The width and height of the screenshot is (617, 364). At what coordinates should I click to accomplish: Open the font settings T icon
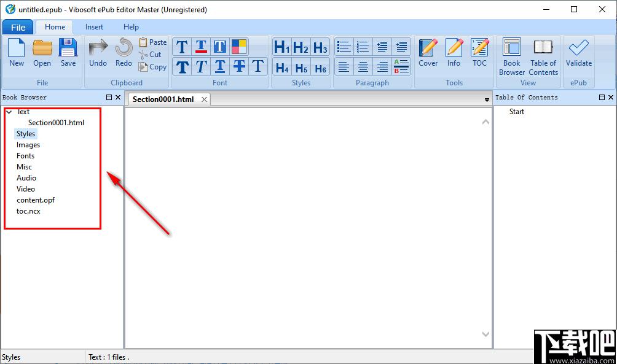(182, 47)
